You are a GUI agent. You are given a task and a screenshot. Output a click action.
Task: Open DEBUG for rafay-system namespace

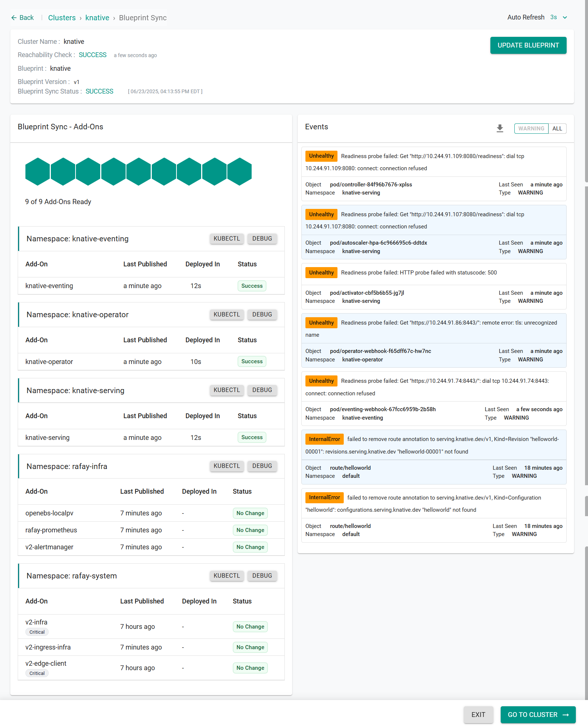coord(262,576)
